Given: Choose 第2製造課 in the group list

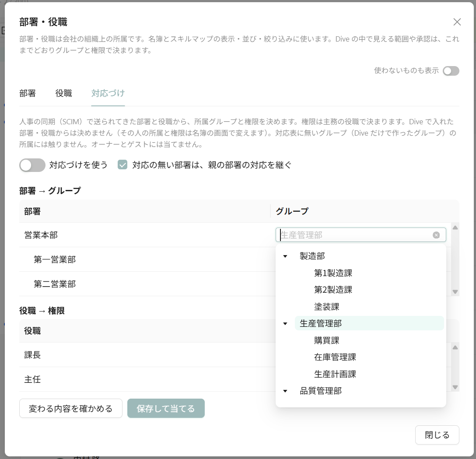Looking at the screenshot, I should (x=376, y=290).
